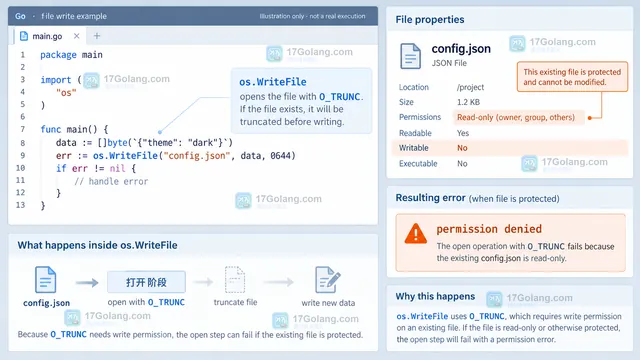Click the 'package main' code line
The width and height of the screenshot is (640, 360).
point(71,55)
